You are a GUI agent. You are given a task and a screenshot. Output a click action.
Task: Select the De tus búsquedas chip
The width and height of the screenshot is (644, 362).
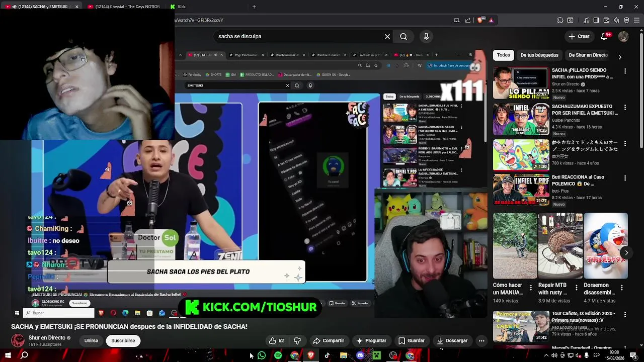coord(539,55)
